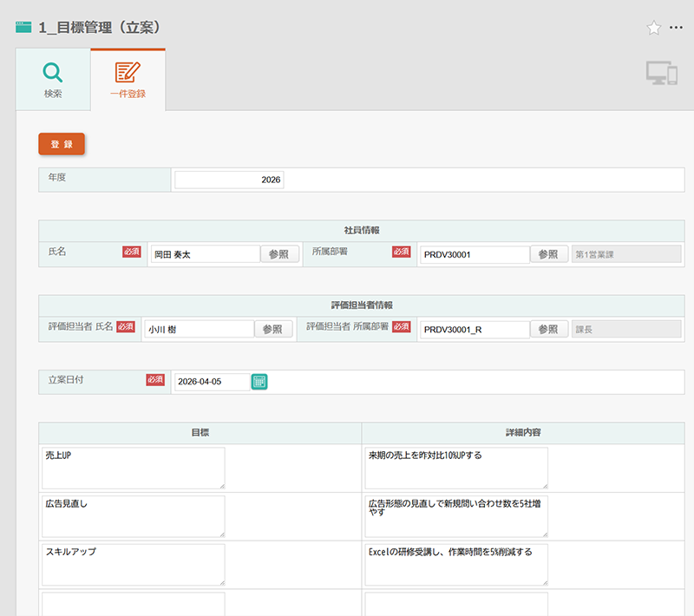
Task: Click the スキルアップ goal text area
Action: [133, 565]
